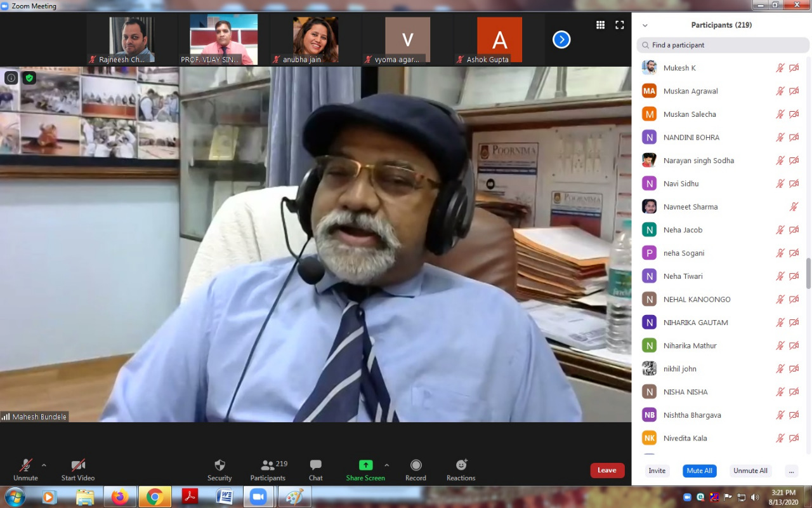Viewport: 812px width, 508px height.
Task: Click the participants list scrollbar
Action: click(808, 273)
